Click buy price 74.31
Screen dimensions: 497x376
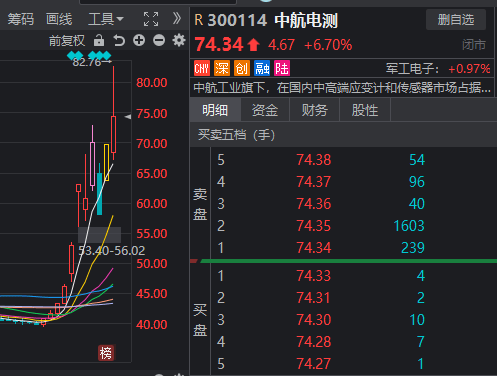[314, 298]
